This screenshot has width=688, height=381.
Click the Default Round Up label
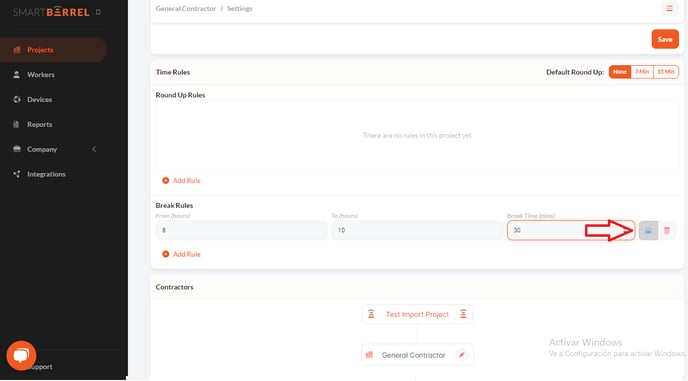575,72
